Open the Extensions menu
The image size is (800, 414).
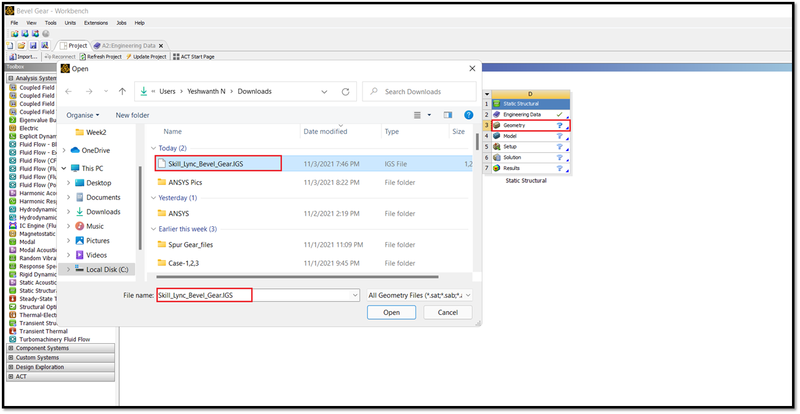click(96, 23)
